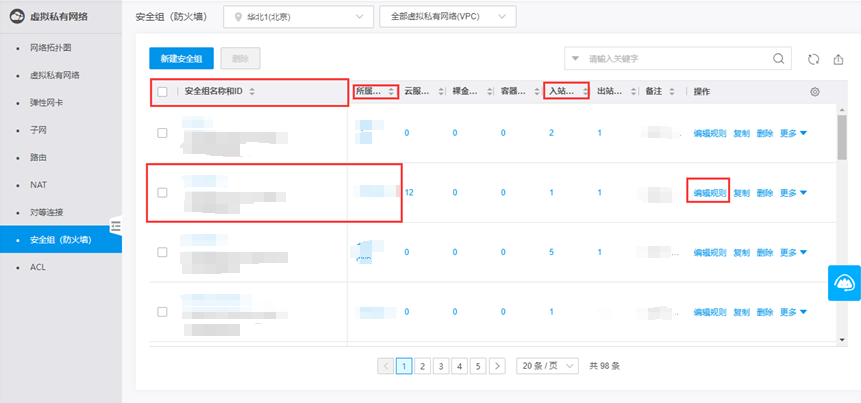Click inbound rule count 5

551,252
